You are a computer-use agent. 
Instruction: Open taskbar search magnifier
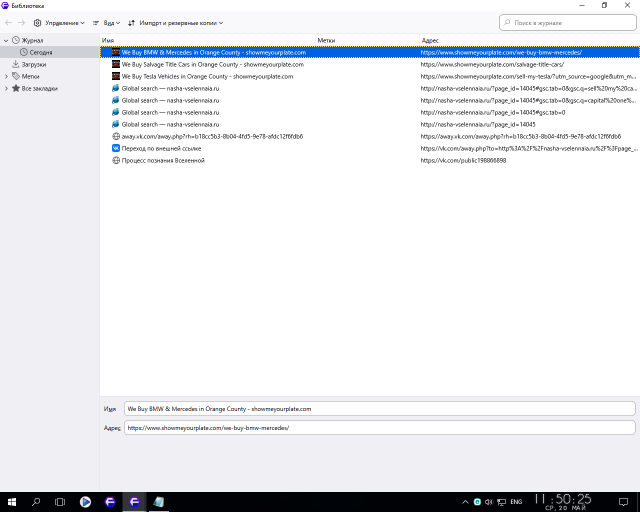(36, 502)
